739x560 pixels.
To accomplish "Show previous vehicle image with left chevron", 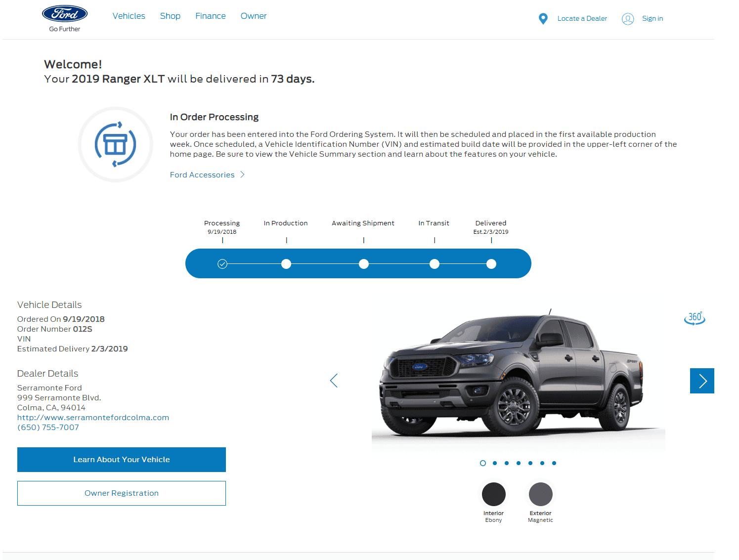I will [334, 381].
